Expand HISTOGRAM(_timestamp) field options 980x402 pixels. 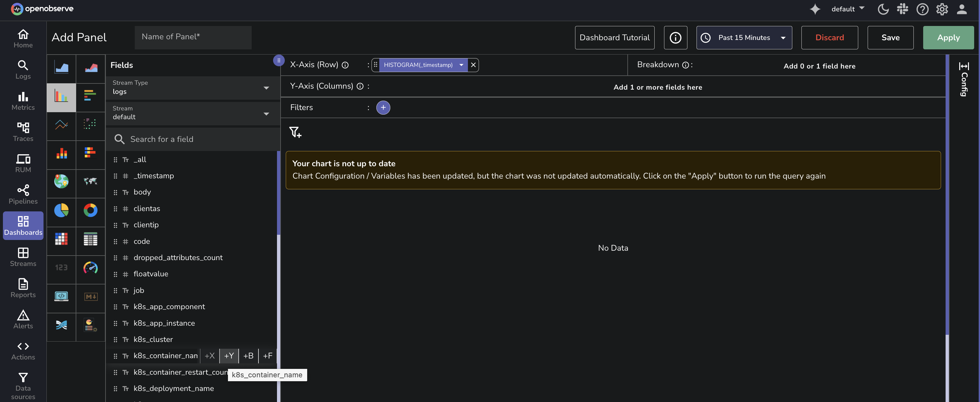[461, 65]
